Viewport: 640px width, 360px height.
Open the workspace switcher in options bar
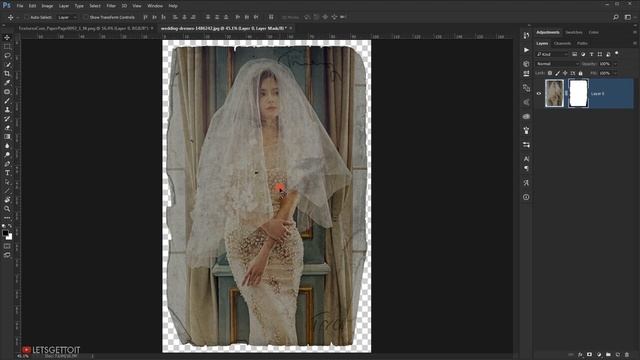click(x=627, y=17)
